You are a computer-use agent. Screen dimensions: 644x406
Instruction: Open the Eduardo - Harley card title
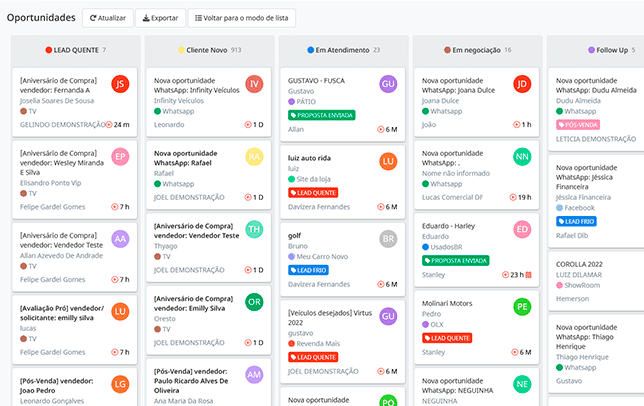tap(448, 226)
